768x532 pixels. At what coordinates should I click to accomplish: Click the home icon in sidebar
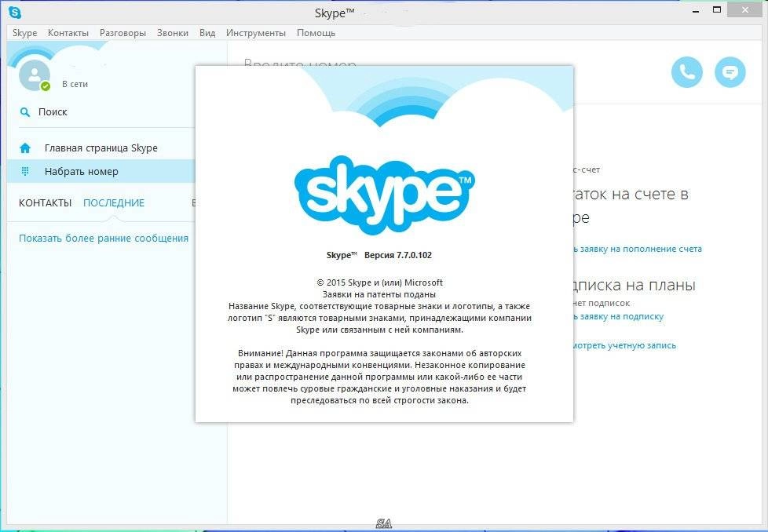pos(25,148)
